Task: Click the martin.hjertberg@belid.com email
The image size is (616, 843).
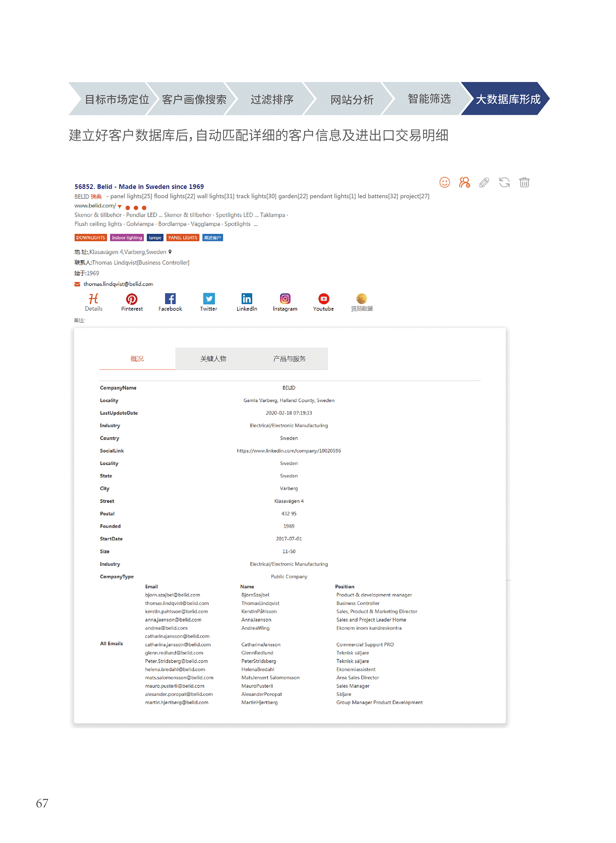Action: tap(177, 702)
